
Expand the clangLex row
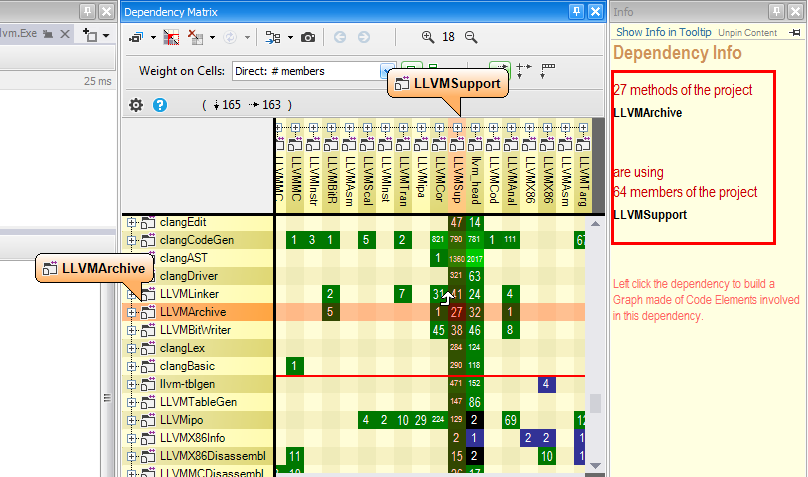(x=131, y=348)
